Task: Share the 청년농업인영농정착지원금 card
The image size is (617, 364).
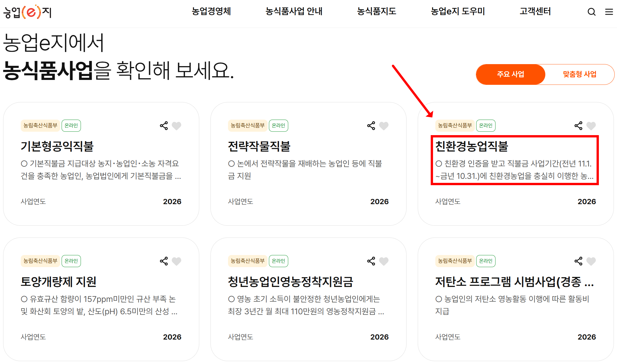Action: pyautogui.click(x=371, y=261)
